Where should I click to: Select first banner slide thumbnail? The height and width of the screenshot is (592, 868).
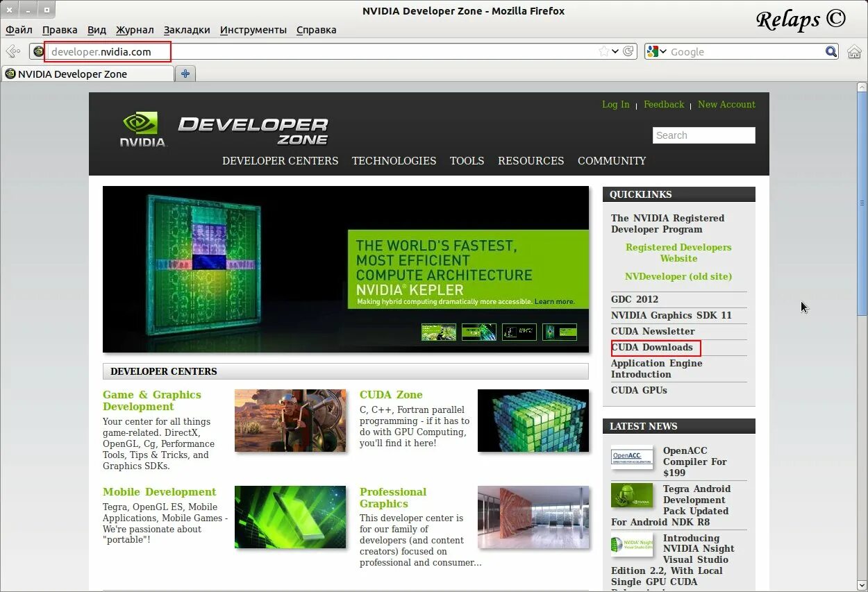tap(439, 332)
